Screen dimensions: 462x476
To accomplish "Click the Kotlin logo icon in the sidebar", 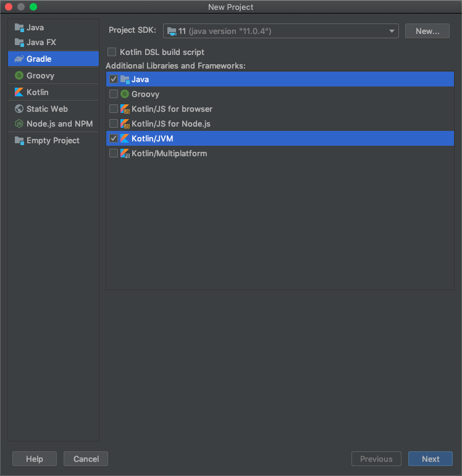I will (x=19, y=92).
